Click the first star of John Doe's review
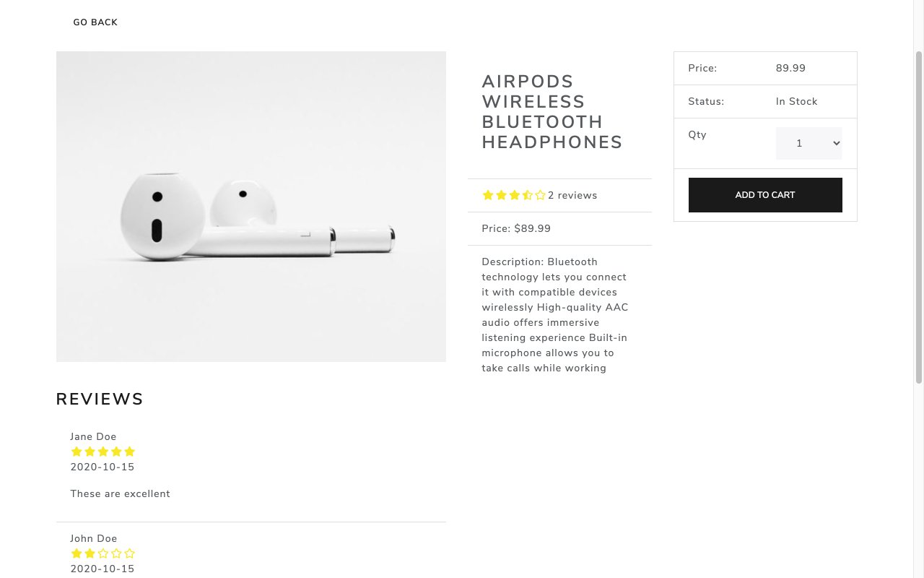This screenshot has height=578, width=924. pyautogui.click(x=77, y=553)
